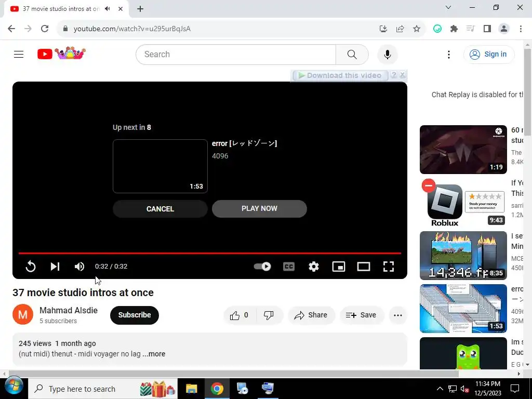The height and width of the screenshot is (399, 532).
Task: Share this page from address bar
Action: (x=400, y=29)
